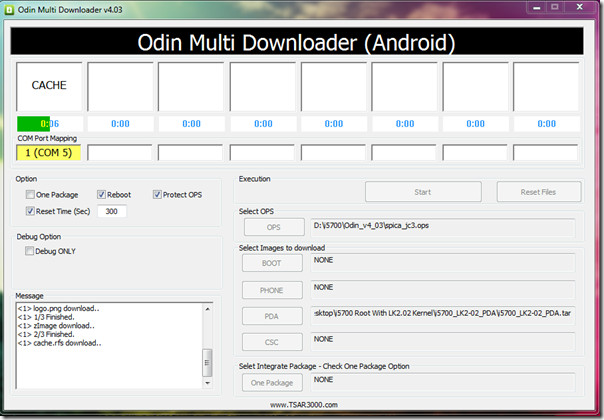Open the OPS file selector button
The width and height of the screenshot is (604, 420).
point(274,227)
